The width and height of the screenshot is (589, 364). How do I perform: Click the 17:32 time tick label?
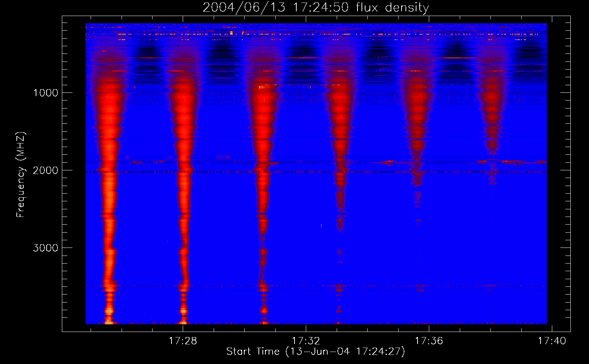point(306,341)
